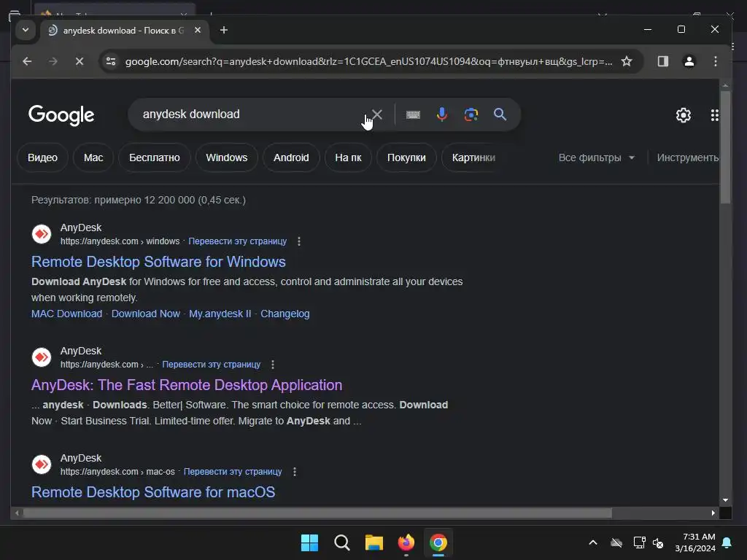The height and width of the screenshot is (560, 747).
Task: Filter results by Картинки
Action: tap(473, 157)
